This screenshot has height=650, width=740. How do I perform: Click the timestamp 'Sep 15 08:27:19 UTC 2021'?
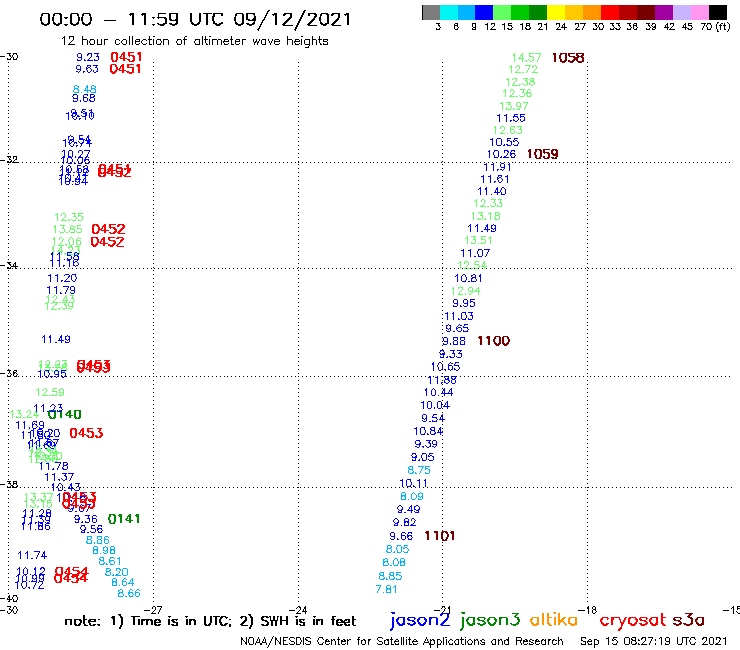point(654,641)
